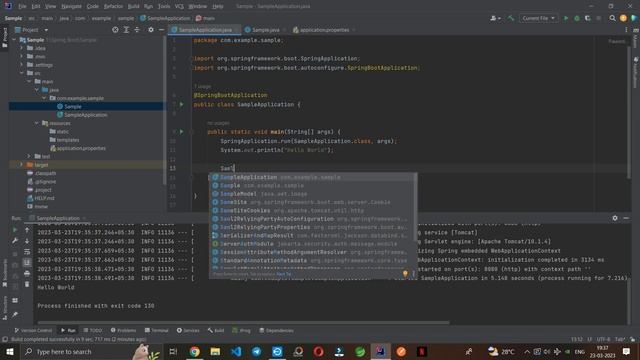Collapse the src folder
Image resolution: width=640 pixels, height=360 pixels.
[22, 73]
